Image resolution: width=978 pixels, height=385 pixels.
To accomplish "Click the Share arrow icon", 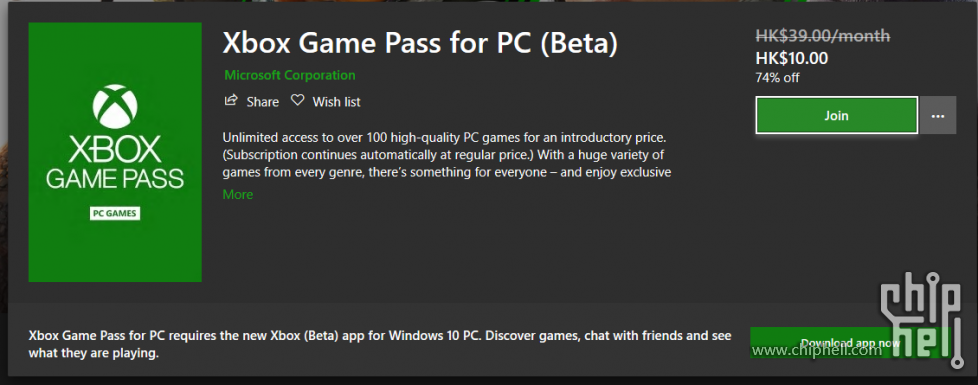I will tap(231, 100).
